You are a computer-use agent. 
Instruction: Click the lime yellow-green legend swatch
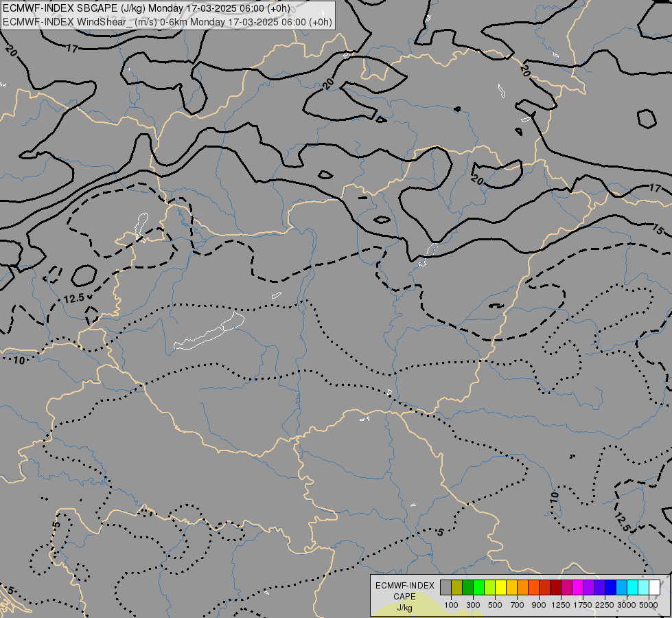[489, 588]
